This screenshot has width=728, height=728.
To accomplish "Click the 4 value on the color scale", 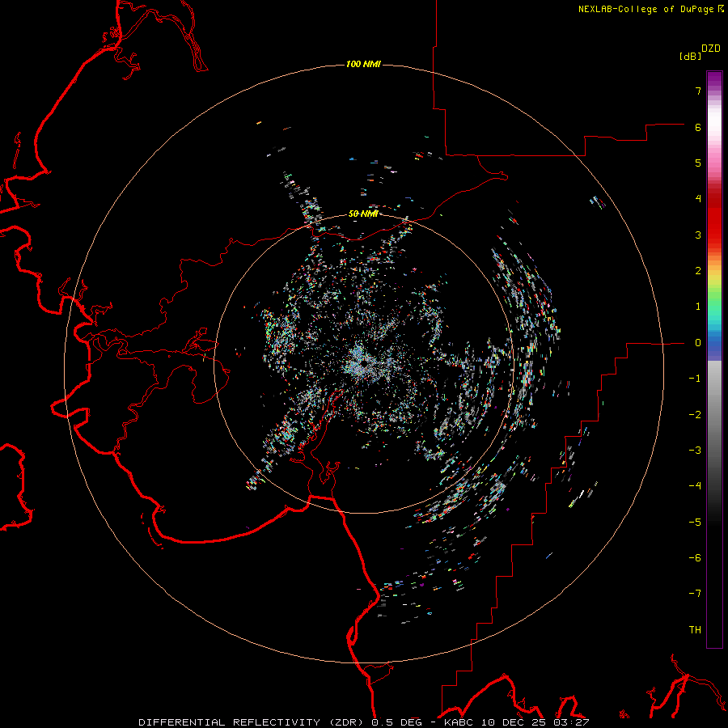I will pyautogui.click(x=698, y=199).
